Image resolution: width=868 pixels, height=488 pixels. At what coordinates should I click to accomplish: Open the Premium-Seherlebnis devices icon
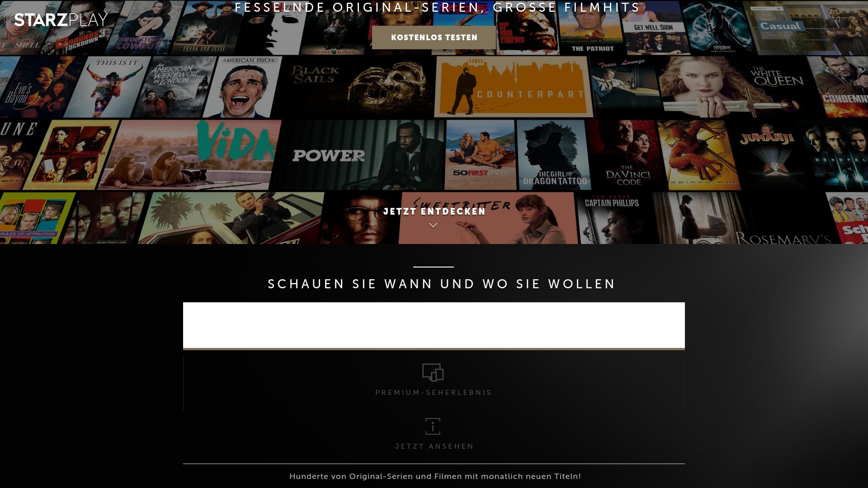pyautogui.click(x=433, y=373)
